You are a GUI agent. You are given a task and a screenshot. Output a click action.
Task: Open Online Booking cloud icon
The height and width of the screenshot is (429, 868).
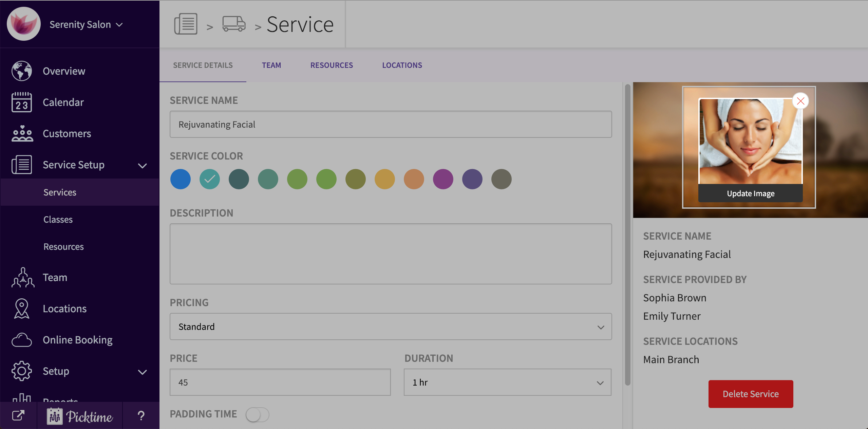[x=22, y=340]
